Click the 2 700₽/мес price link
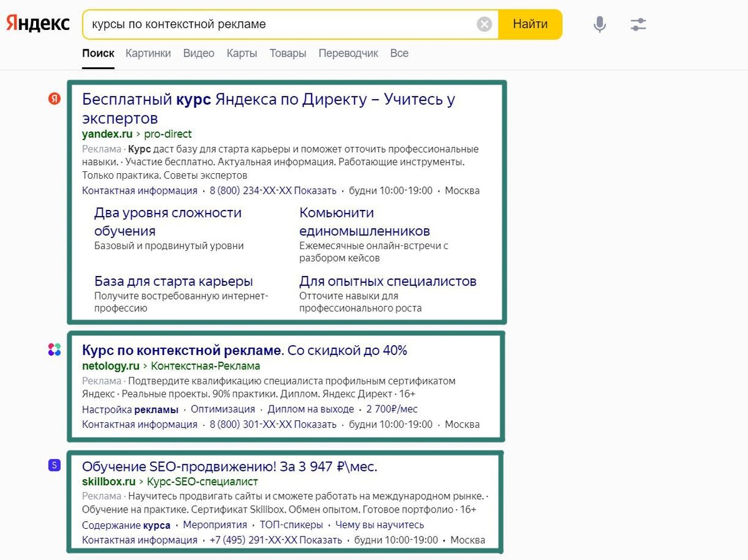 (x=392, y=409)
